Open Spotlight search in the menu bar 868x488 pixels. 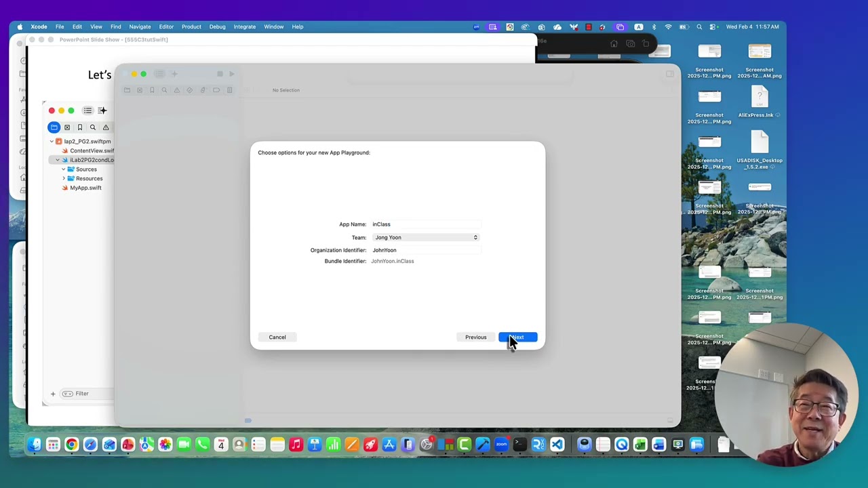[x=699, y=26]
